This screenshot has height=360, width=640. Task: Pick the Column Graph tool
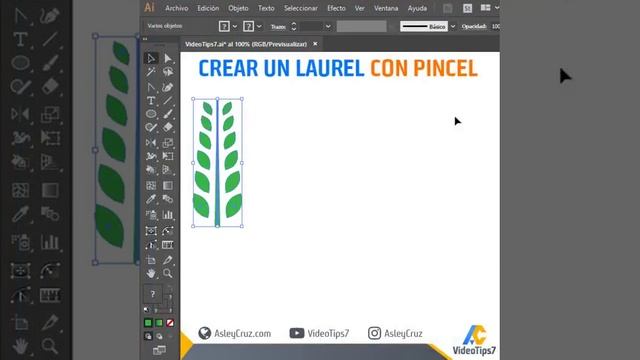pos(168,215)
